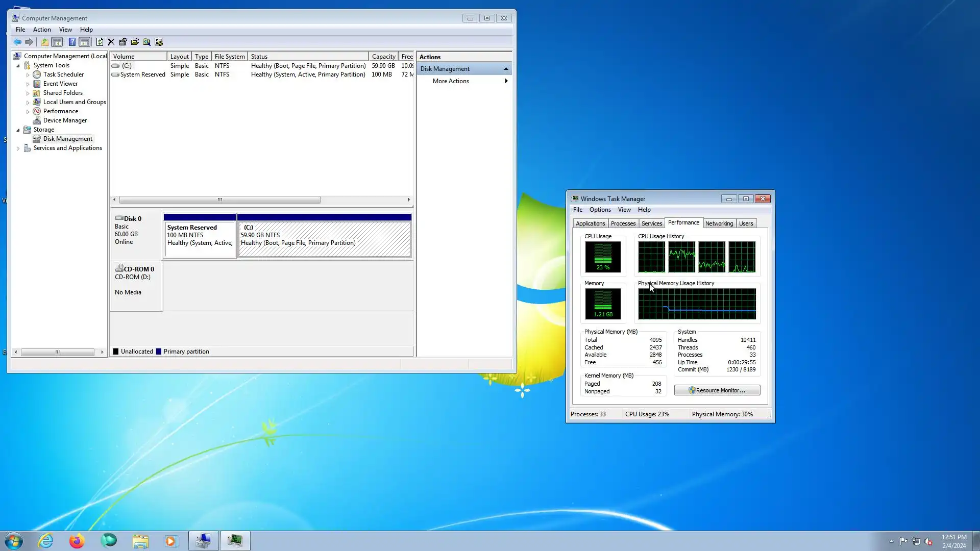This screenshot has width=980, height=551.
Task: Click the magnifier Explore toolbar icon
Action: pos(147,42)
